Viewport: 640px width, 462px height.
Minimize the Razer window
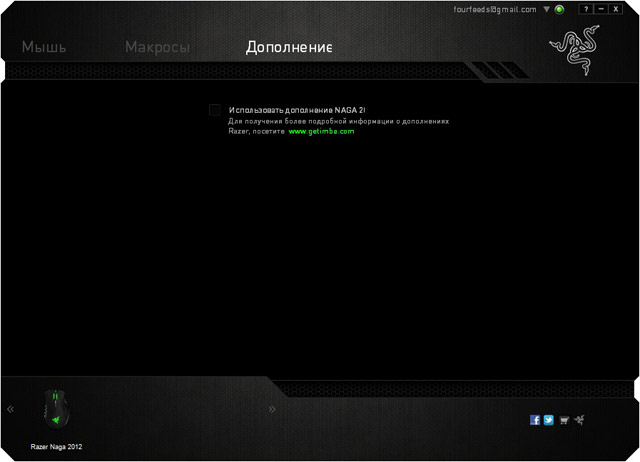(601, 9)
